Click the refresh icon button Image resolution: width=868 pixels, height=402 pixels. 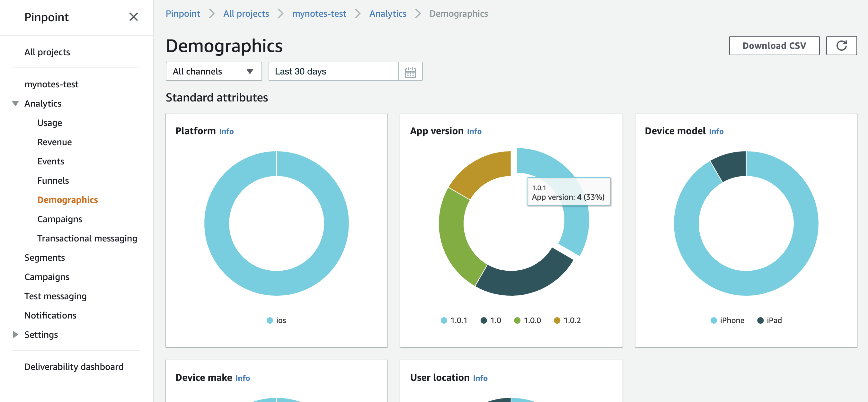click(x=841, y=46)
